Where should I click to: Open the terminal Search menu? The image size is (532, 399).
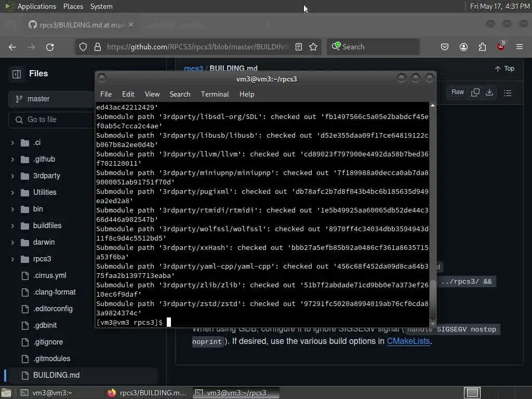pos(180,95)
